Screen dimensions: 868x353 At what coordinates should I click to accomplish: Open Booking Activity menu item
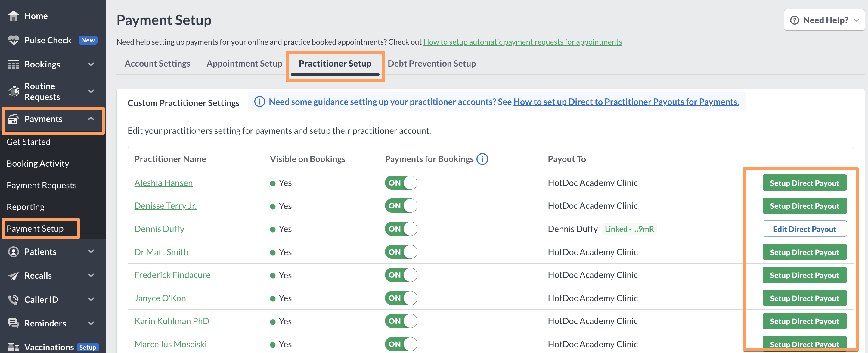[x=38, y=164]
